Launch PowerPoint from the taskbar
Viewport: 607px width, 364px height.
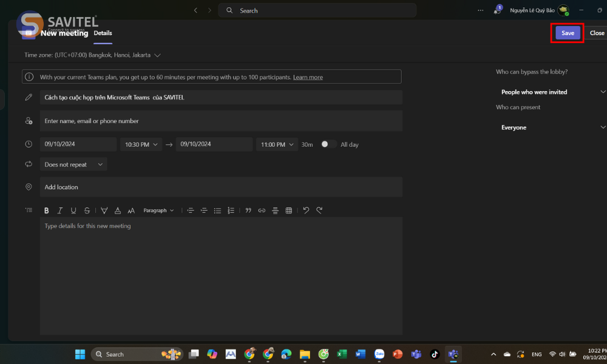click(x=398, y=354)
